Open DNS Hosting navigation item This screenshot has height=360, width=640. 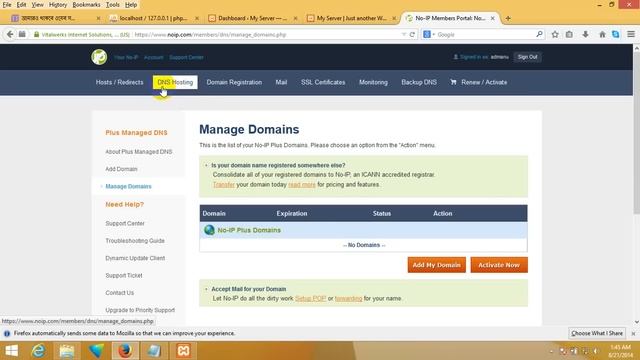(x=175, y=82)
